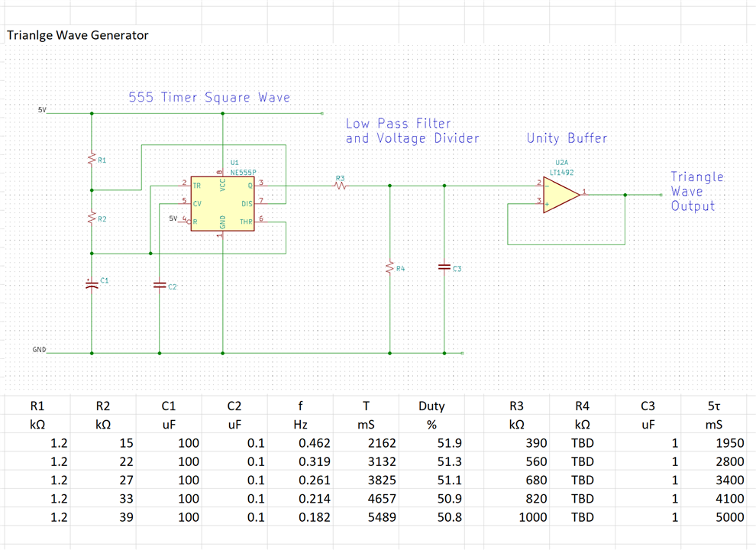Image resolution: width=756 pixels, height=550 pixels.
Task: Click capacitor C1 symbol in schematic
Action: [x=92, y=284]
